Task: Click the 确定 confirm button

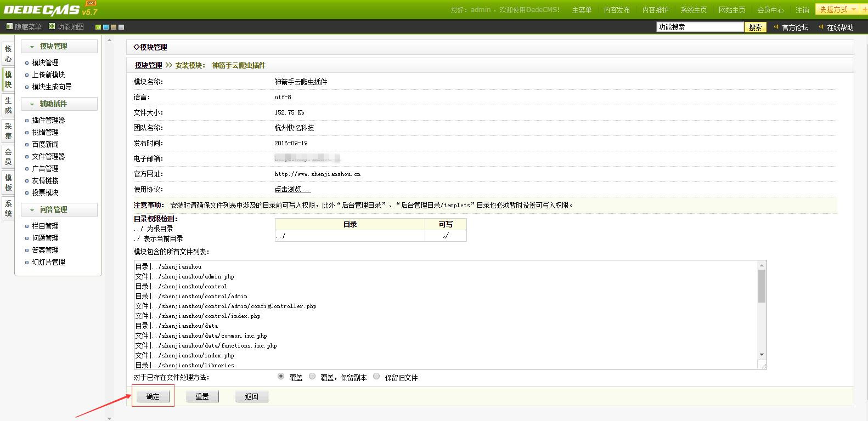Action: tap(153, 396)
